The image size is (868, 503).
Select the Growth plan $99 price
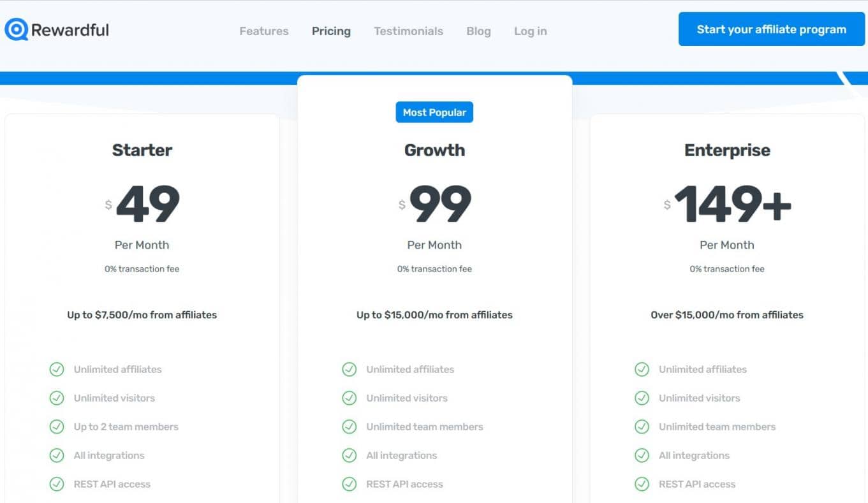[x=439, y=204]
